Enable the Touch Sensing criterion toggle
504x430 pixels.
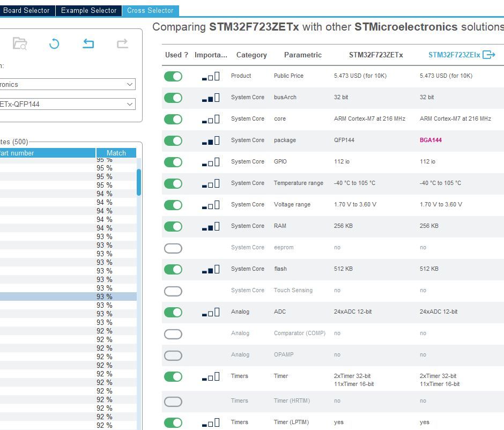173,291
